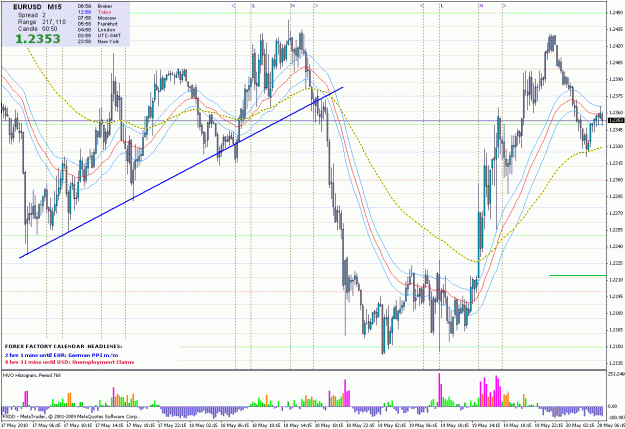Click the Frankfurt time row

97,24
